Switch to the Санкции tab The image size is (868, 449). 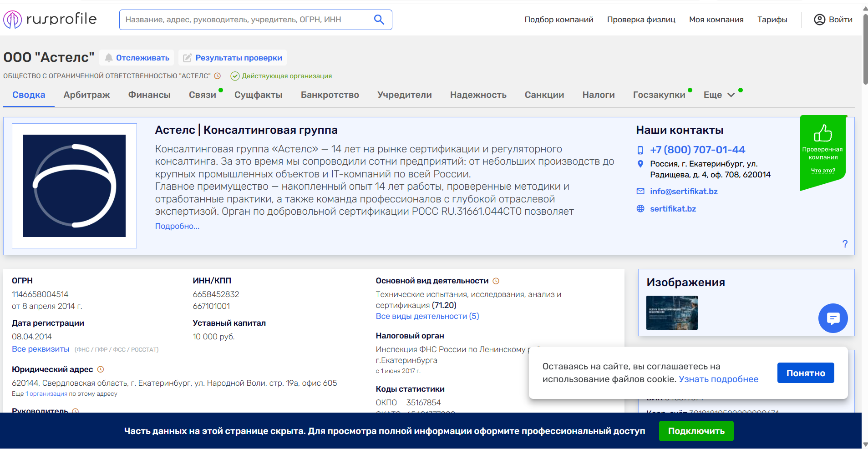pos(544,95)
